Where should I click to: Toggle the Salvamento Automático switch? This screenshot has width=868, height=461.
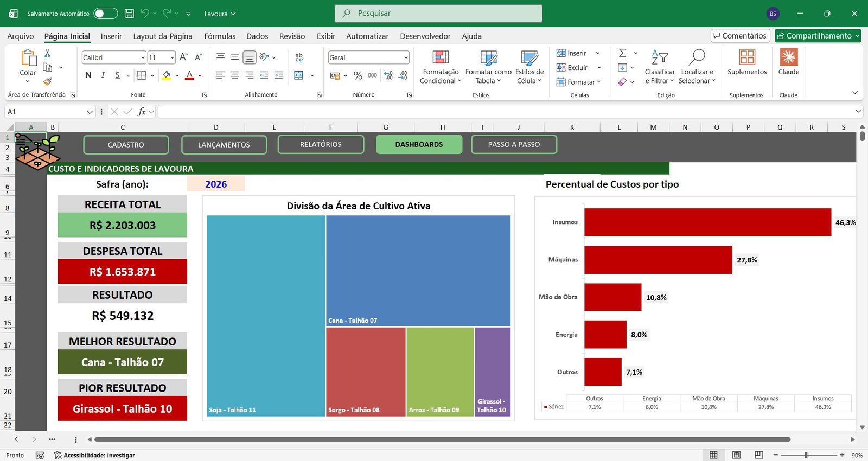(105, 14)
